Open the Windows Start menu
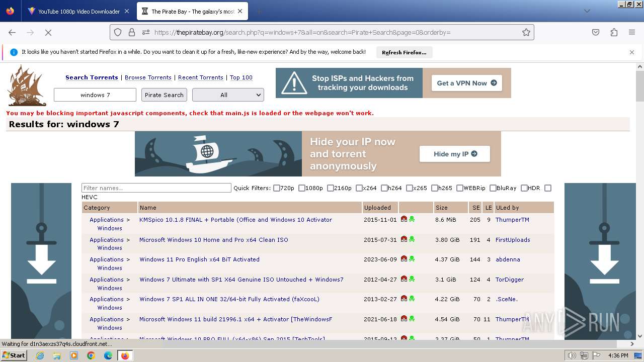This screenshot has height=362, width=644. [x=14, y=355]
